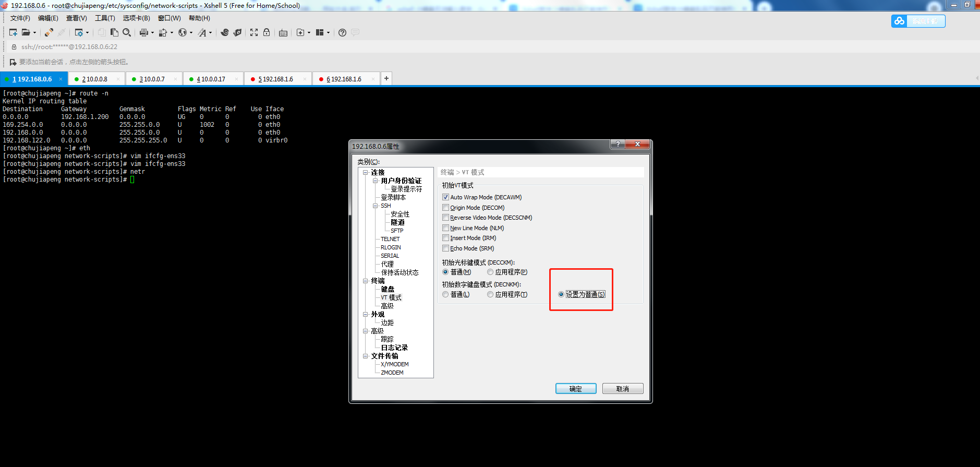
Task: Check Origin Mode (DECOM)
Action: (445, 208)
